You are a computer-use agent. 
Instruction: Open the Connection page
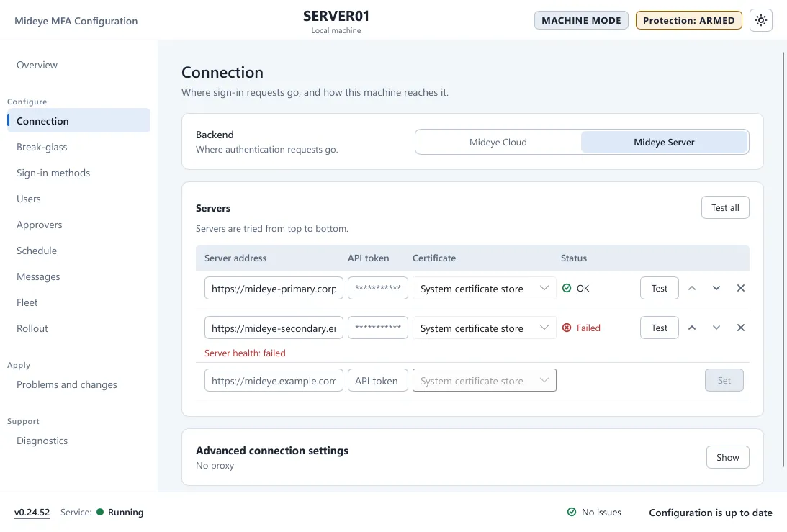tap(78, 120)
